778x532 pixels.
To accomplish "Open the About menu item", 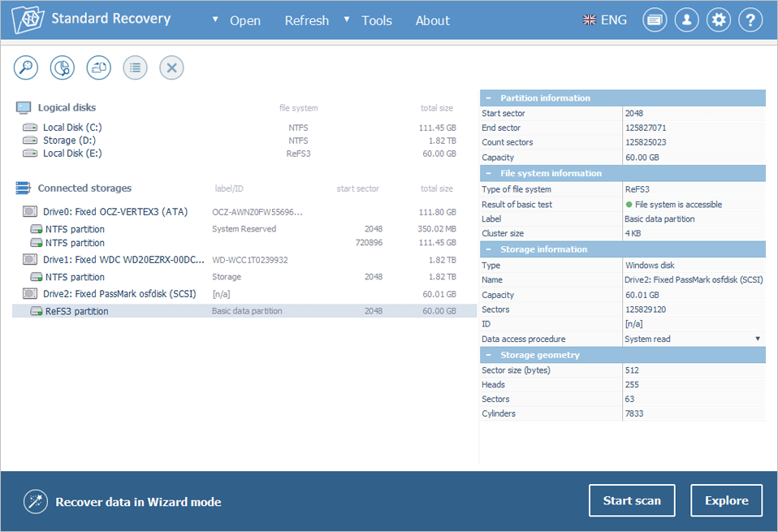I will tap(432, 21).
